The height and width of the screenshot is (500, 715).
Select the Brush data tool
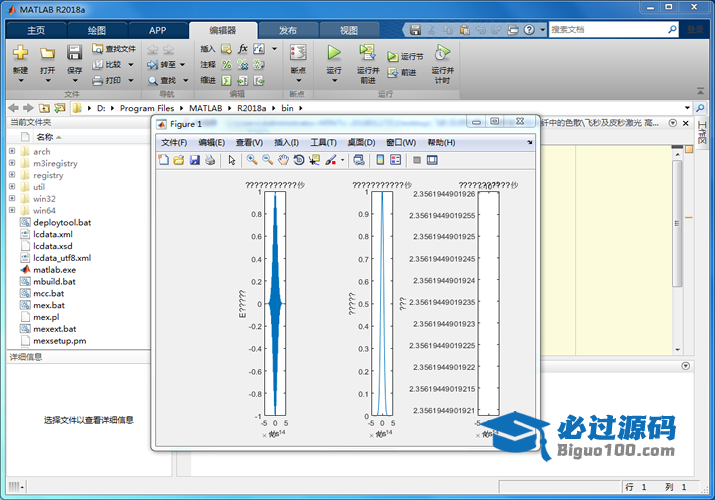331,160
